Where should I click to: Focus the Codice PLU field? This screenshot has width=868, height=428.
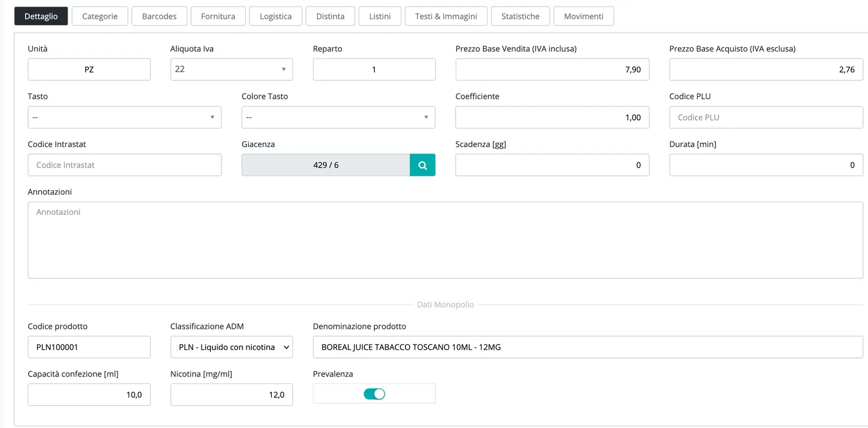766,117
